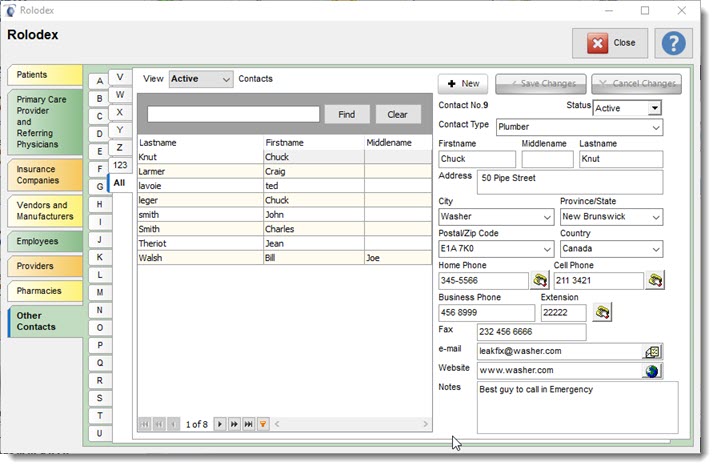Sort by Firstname column header

[x=314, y=143]
